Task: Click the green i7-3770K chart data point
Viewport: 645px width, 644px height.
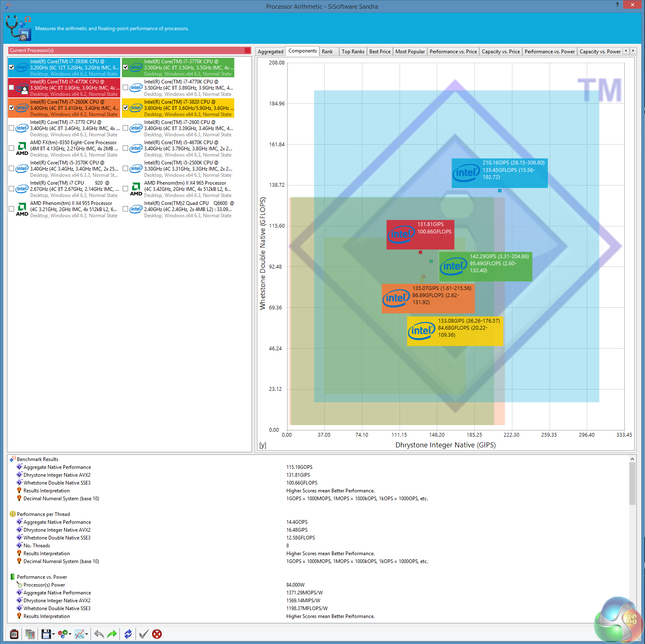Action: click(x=431, y=261)
